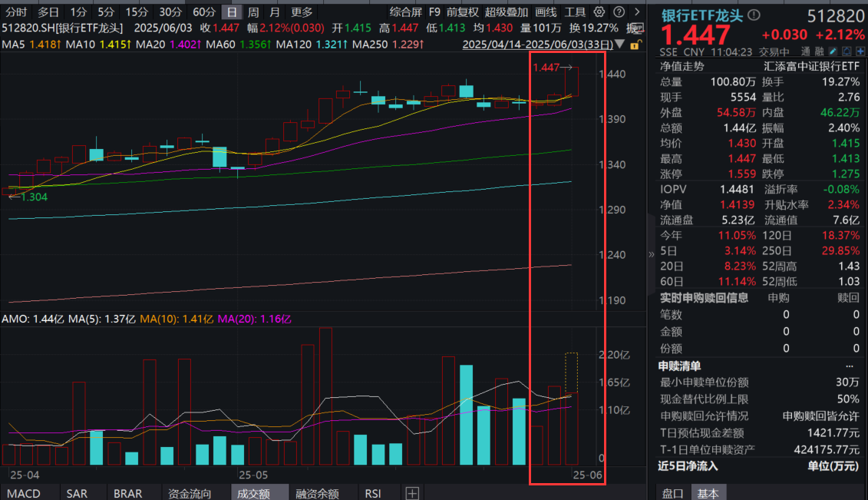Viewport: 868px width, 500px height.
Task: Click the MA20 1.402 indicator label
Action: tap(168, 44)
